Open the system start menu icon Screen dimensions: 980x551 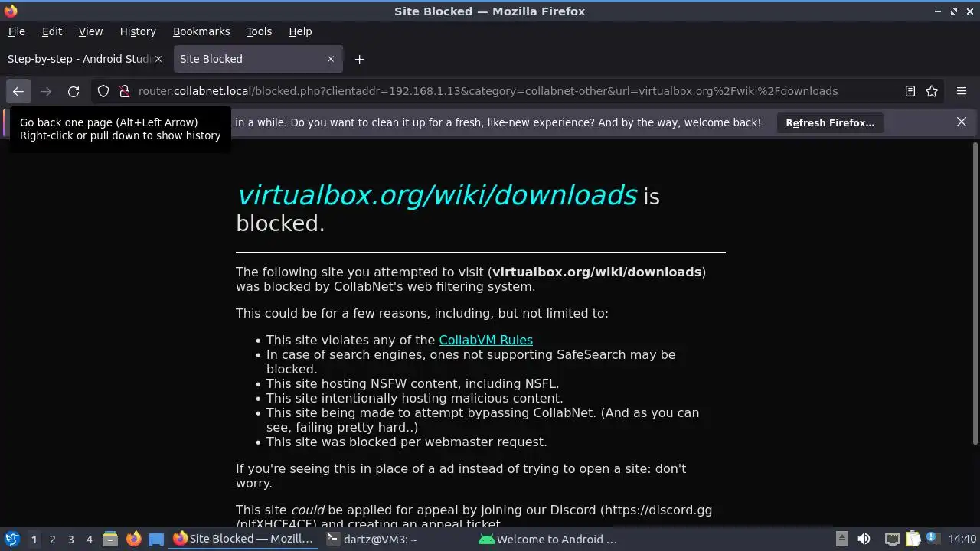(11, 539)
